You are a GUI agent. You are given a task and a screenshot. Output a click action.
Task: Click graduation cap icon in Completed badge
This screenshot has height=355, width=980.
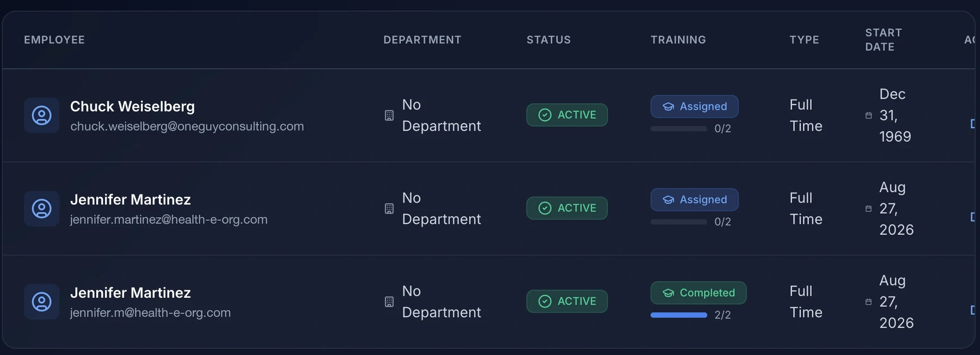tap(669, 293)
